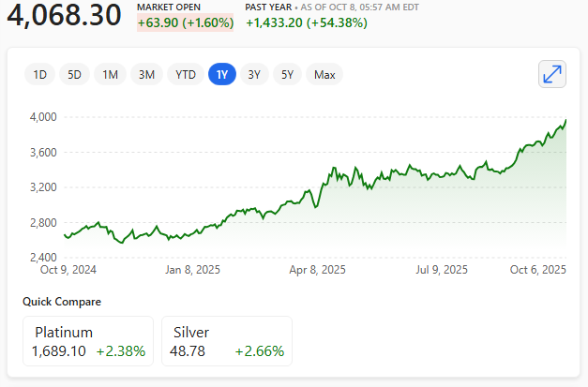Image resolution: width=588 pixels, height=387 pixels.
Task: Show the 1M price history
Action: point(110,75)
